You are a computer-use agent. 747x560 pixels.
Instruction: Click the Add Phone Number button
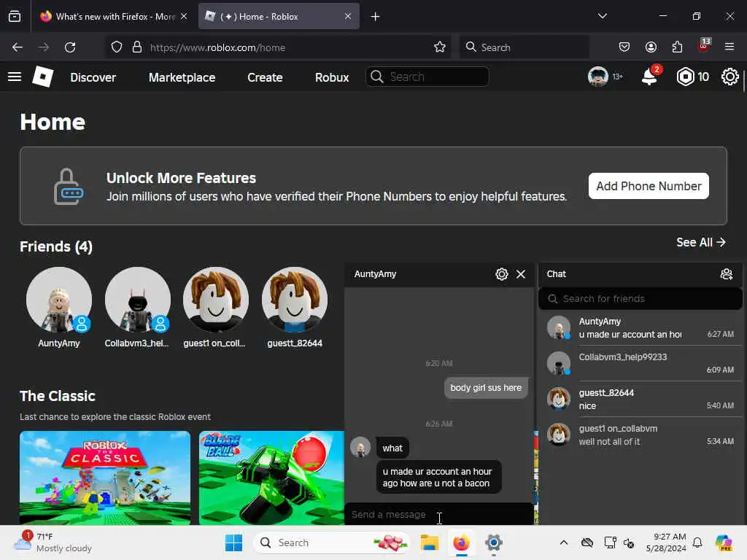point(649,186)
